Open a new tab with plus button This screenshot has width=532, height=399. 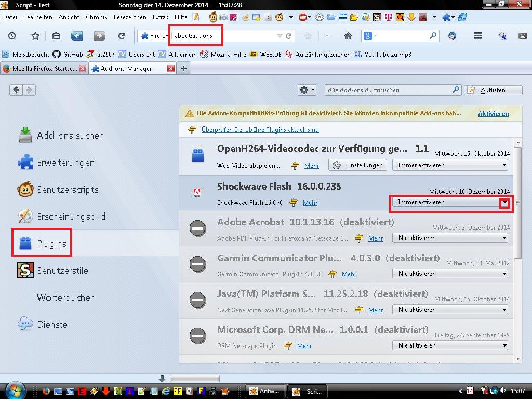pyautogui.click(x=184, y=69)
